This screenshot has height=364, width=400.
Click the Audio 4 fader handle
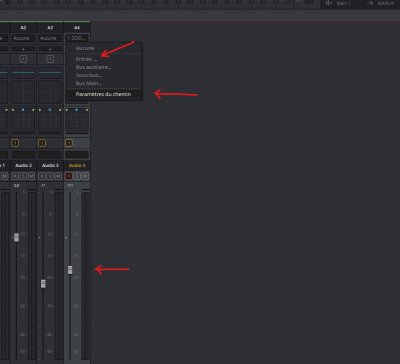pyautogui.click(x=70, y=270)
